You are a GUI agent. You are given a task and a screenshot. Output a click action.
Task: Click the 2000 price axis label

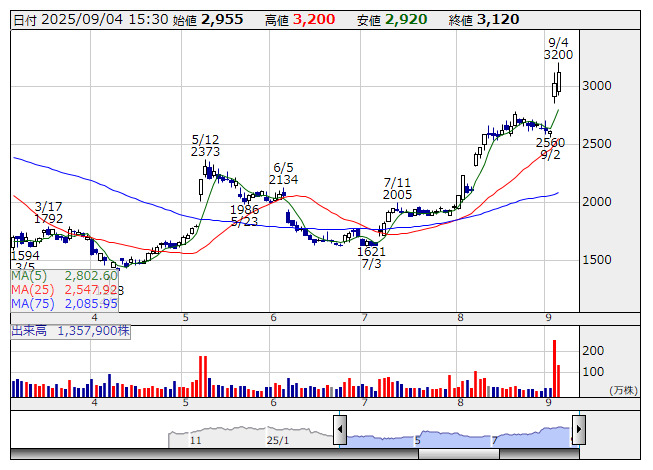597,202
